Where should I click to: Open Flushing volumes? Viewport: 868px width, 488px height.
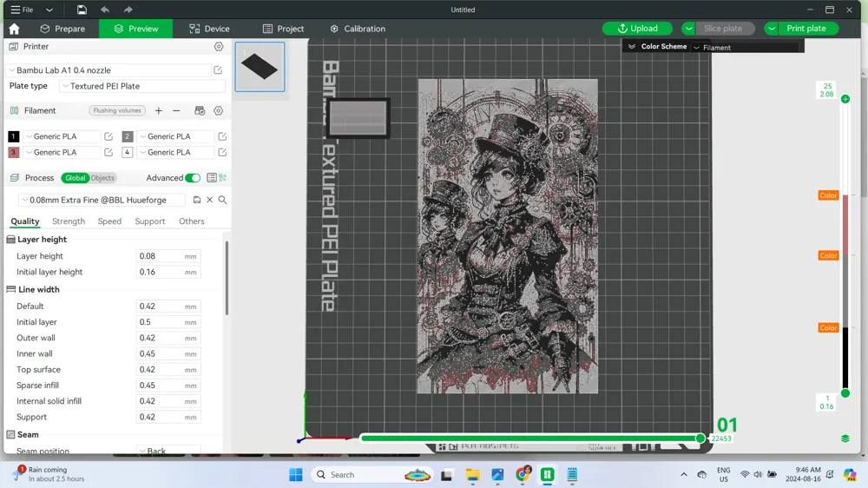[117, 111]
